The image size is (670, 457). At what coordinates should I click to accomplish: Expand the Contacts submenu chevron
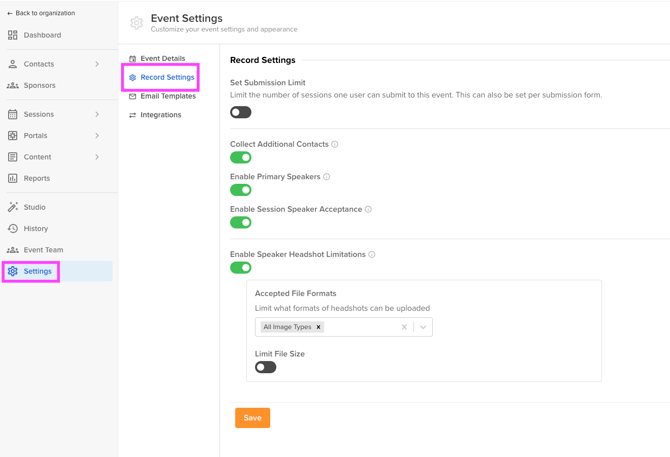click(97, 64)
